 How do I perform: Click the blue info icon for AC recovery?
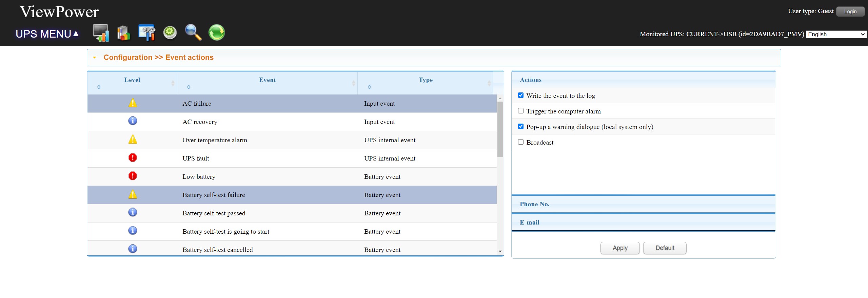[133, 121]
